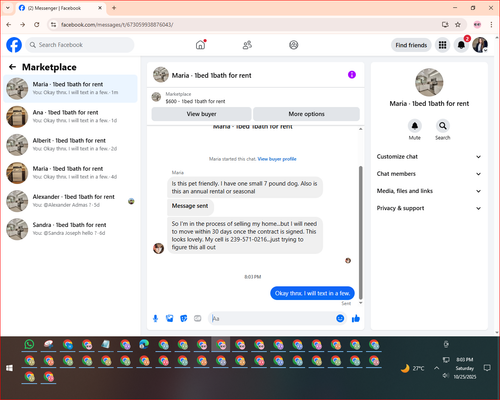Open Microsoft Edge from the taskbar
500x400 pixels.
(x=144, y=344)
